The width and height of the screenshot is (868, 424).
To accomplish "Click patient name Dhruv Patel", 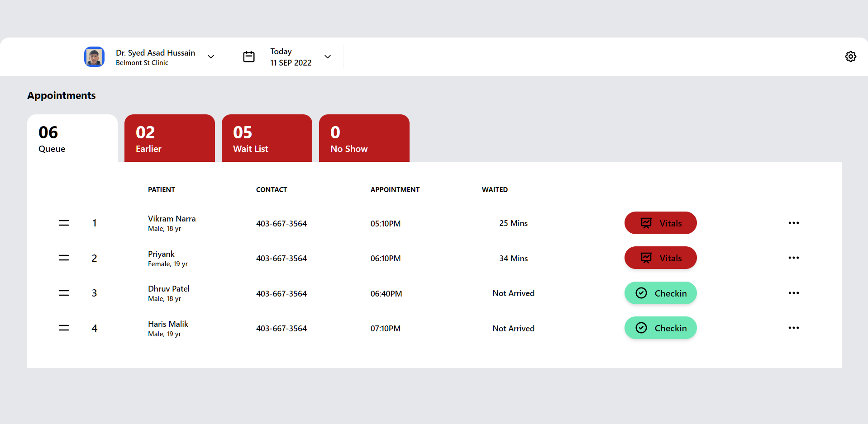I will coord(169,289).
